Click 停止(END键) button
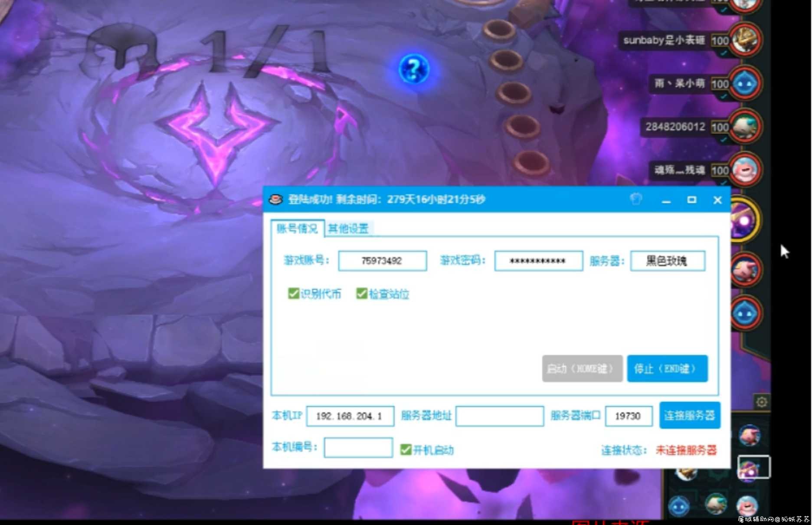This screenshot has height=525, width=812. 667,368
